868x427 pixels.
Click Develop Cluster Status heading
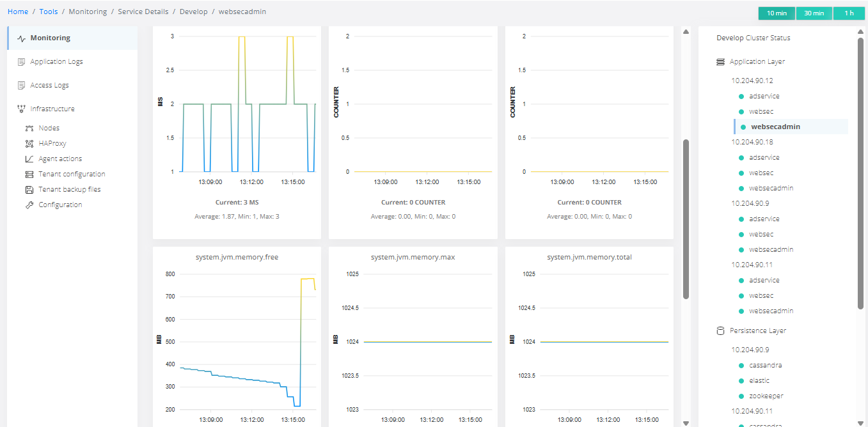coord(754,38)
